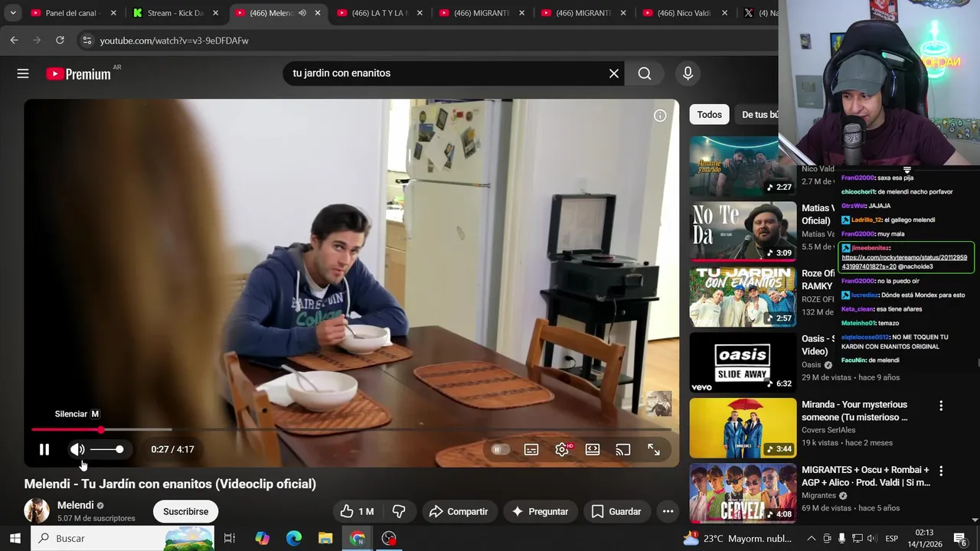Open the Oasis Slide Away thumbnail

[743, 363]
